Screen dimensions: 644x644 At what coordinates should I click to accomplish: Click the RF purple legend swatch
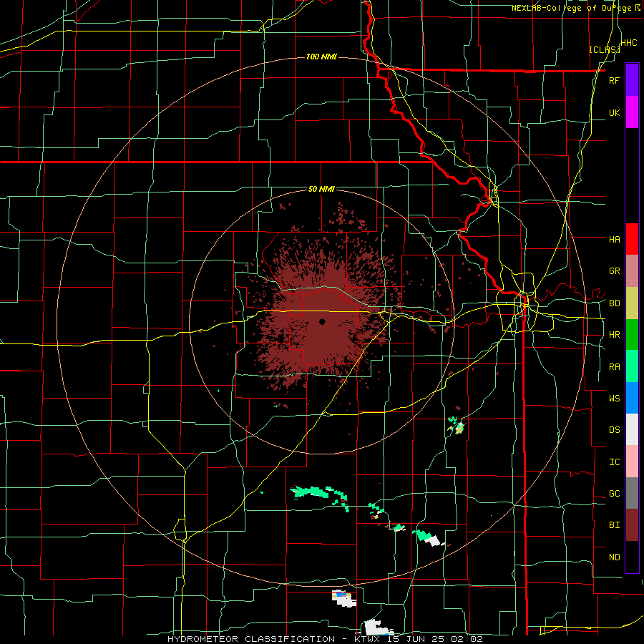point(632,80)
